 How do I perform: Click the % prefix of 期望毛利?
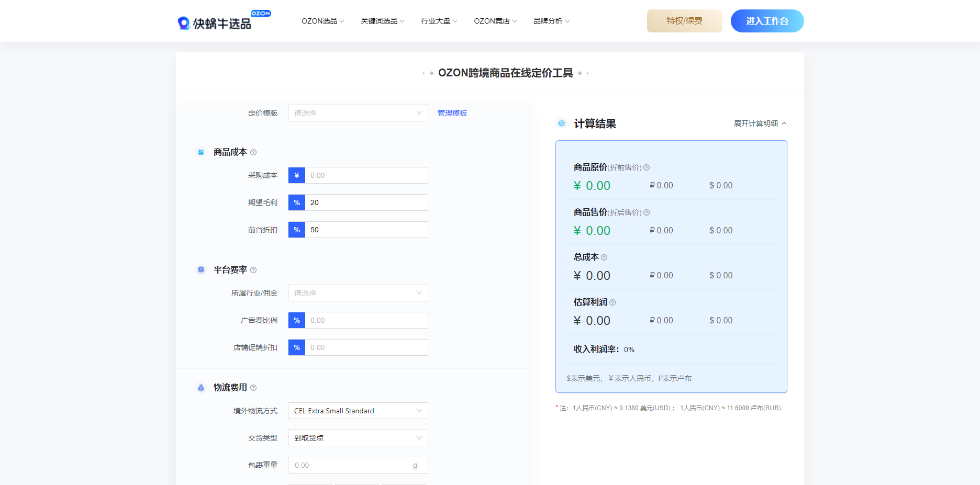coord(297,202)
